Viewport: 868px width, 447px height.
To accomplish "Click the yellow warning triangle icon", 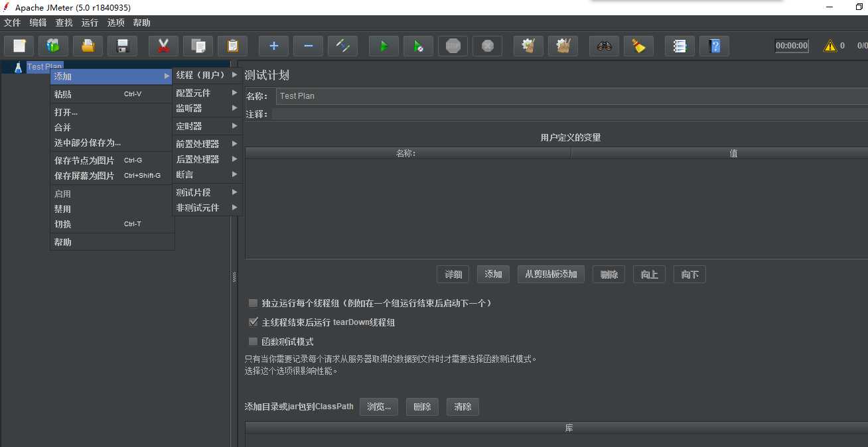I will pyautogui.click(x=830, y=46).
